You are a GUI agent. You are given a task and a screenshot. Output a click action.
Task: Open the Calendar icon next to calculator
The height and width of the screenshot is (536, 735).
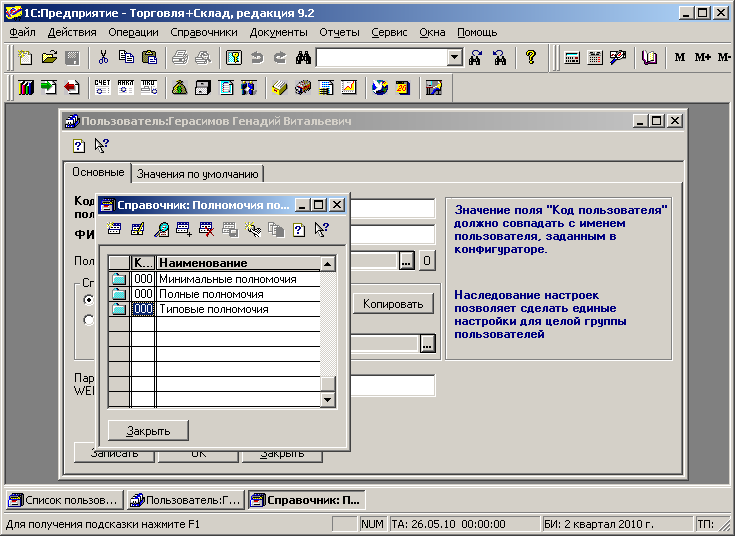595,58
